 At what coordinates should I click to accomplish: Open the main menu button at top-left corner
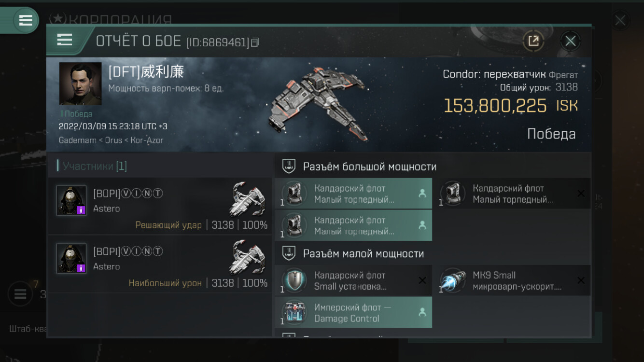[25, 20]
